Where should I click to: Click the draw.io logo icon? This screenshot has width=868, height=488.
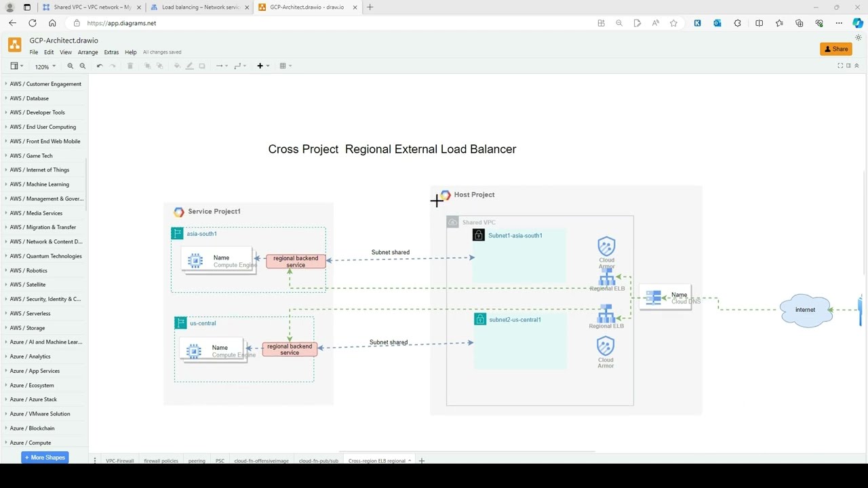(x=14, y=45)
